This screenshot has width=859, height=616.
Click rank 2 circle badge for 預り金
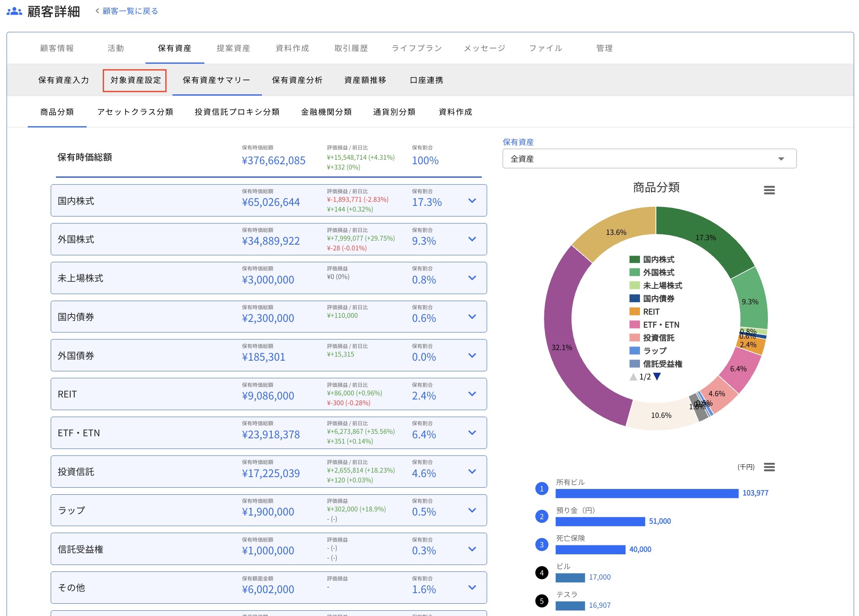click(x=541, y=517)
